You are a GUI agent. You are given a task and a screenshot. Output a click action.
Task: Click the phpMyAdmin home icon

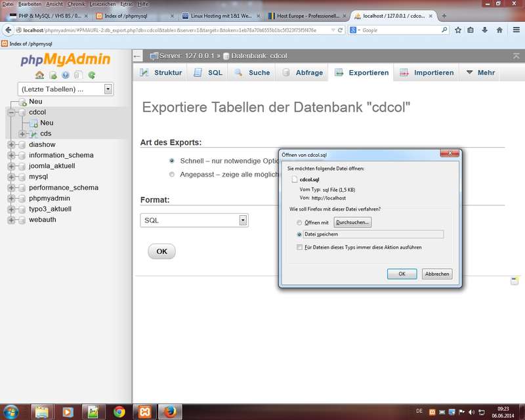(x=39, y=75)
